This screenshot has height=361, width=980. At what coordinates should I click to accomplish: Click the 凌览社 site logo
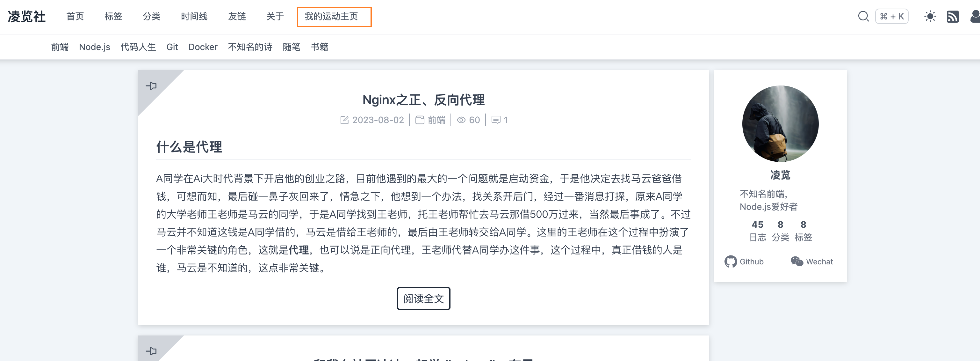pyautogui.click(x=27, y=16)
